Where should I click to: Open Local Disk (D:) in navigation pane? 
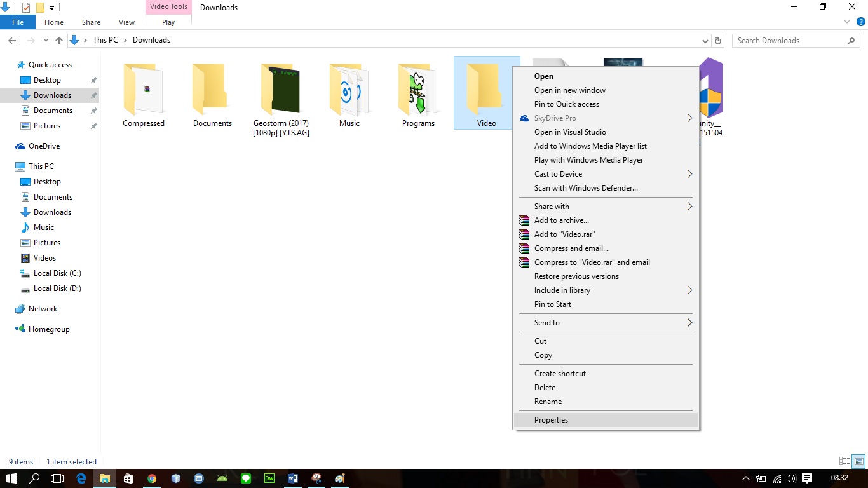(x=57, y=288)
